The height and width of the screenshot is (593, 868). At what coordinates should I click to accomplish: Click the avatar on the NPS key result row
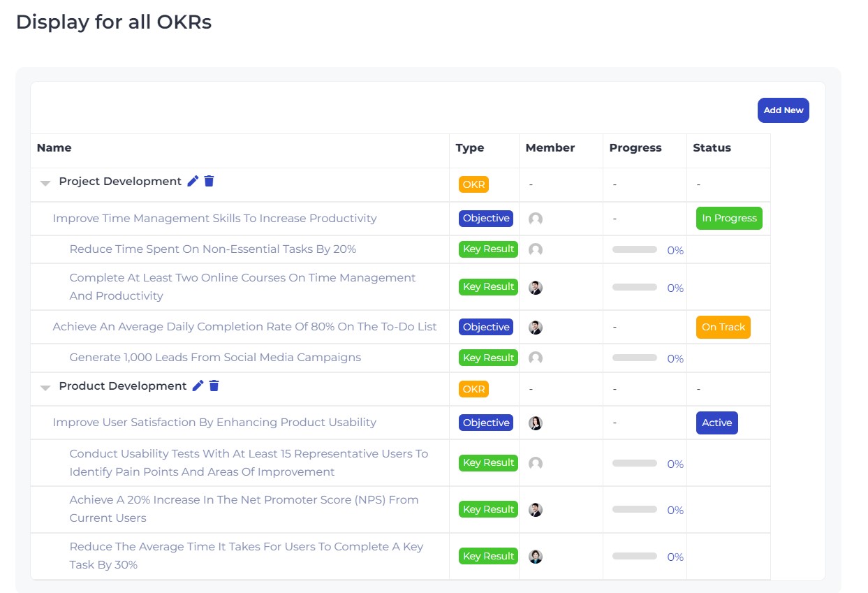(x=535, y=509)
